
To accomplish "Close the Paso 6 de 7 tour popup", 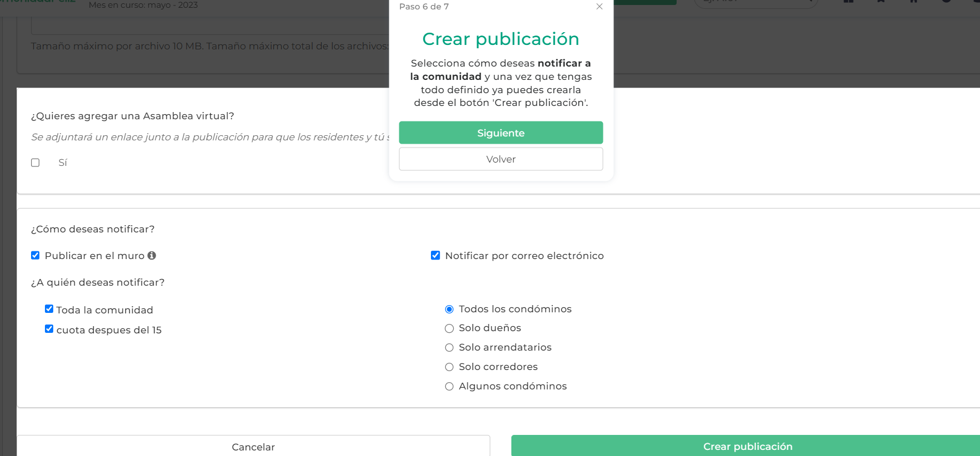I will point(599,7).
